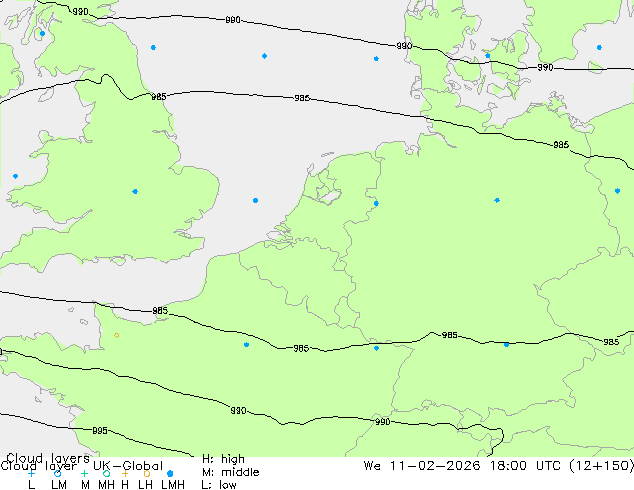Click the 'H: high' legend text

[223, 459]
